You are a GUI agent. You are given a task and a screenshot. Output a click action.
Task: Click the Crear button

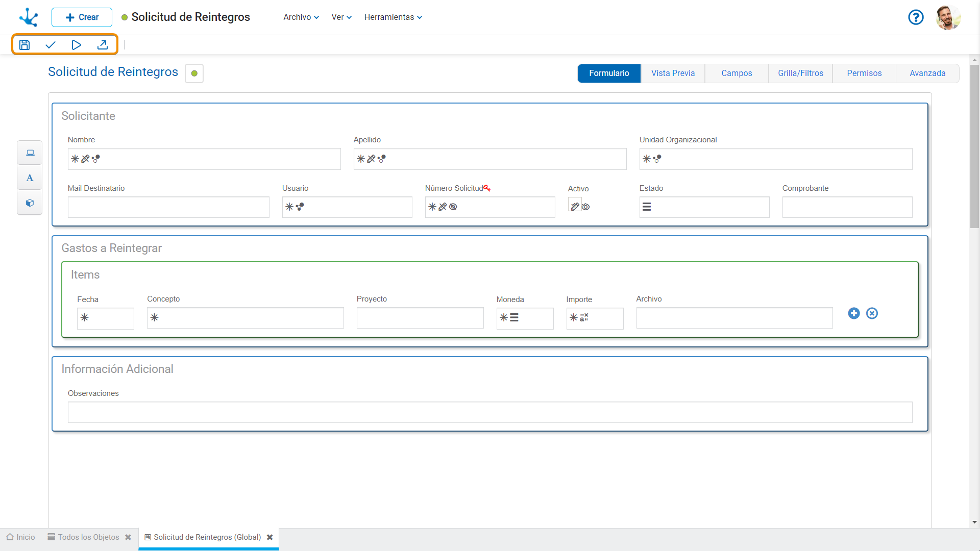[x=82, y=17]
